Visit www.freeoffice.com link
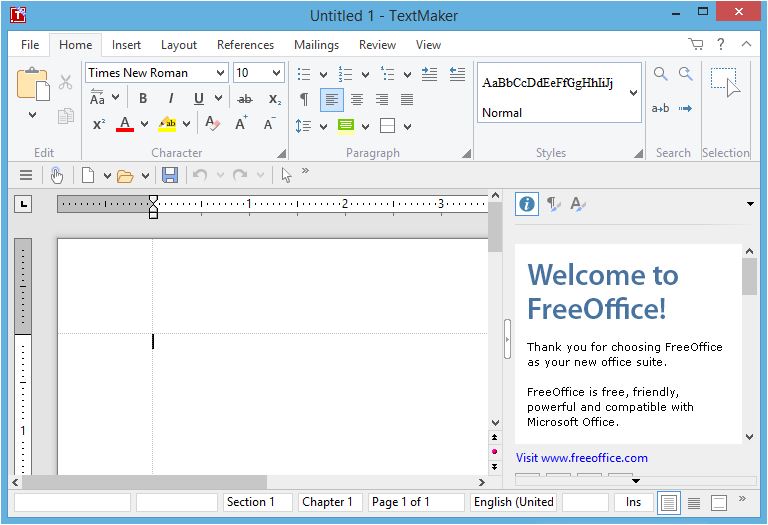 581,458
